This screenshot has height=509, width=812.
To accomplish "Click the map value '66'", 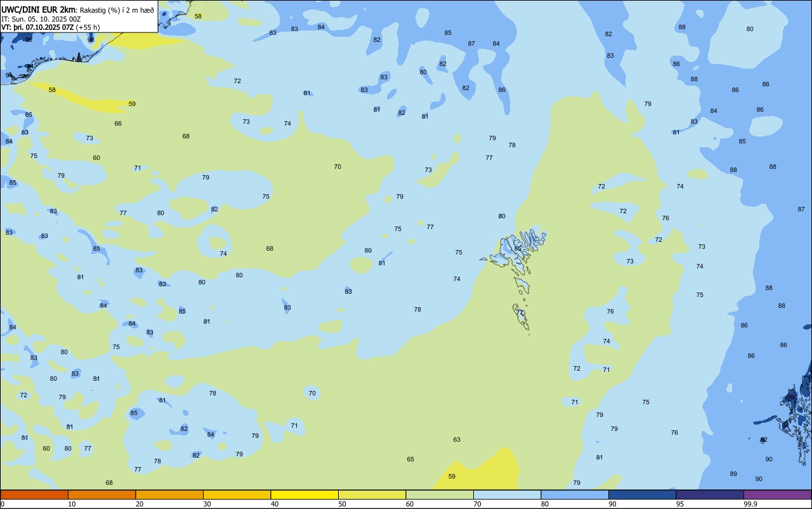I will click(118, 124).
